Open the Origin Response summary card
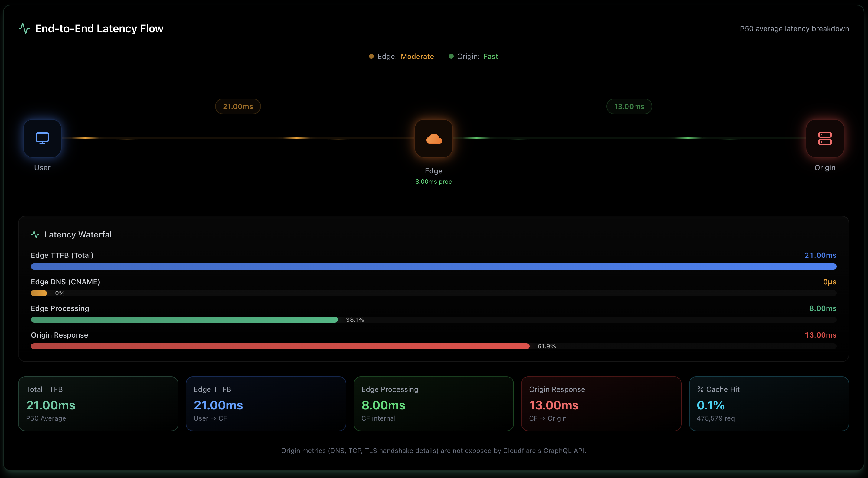This screenshot has height=478, width=868. pyautogui.click(x=601, y=404)
